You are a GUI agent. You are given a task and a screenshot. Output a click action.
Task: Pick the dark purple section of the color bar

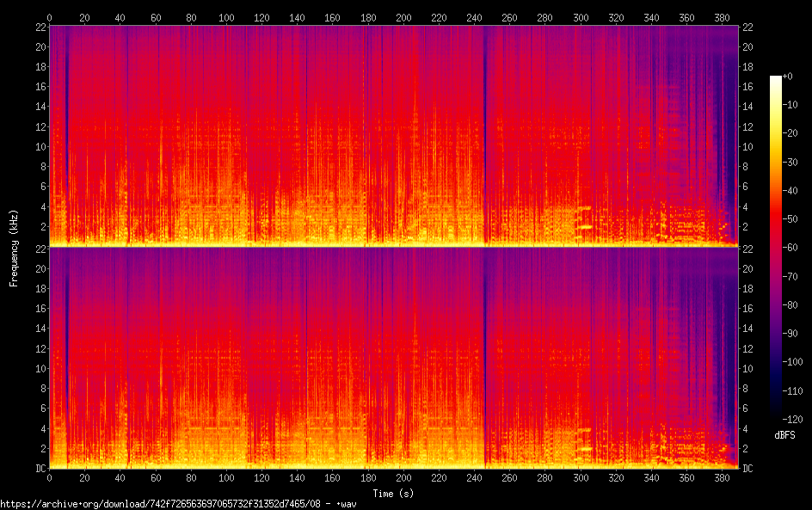click(x=776, y=361)
